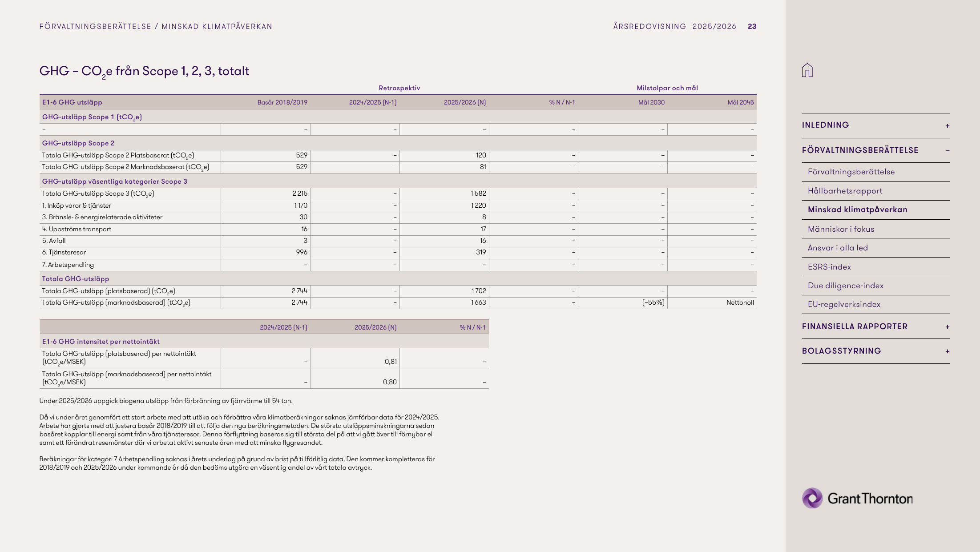Expand the INLEDNING section plus sign
980x552 pixels.
pyautogui.click(x=947, y=126)
